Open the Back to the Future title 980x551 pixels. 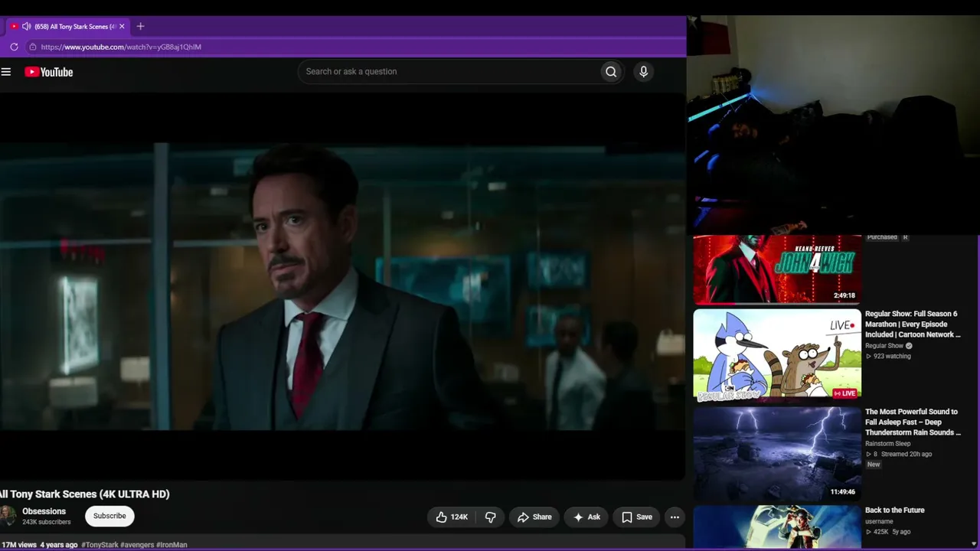[x=895, y=510]
